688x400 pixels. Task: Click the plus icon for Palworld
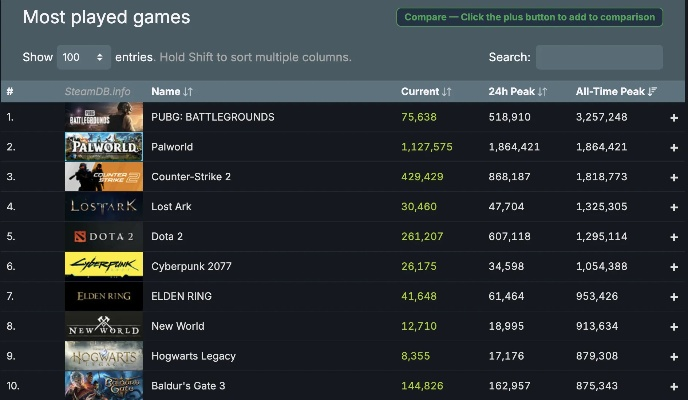tap(674, 147)
